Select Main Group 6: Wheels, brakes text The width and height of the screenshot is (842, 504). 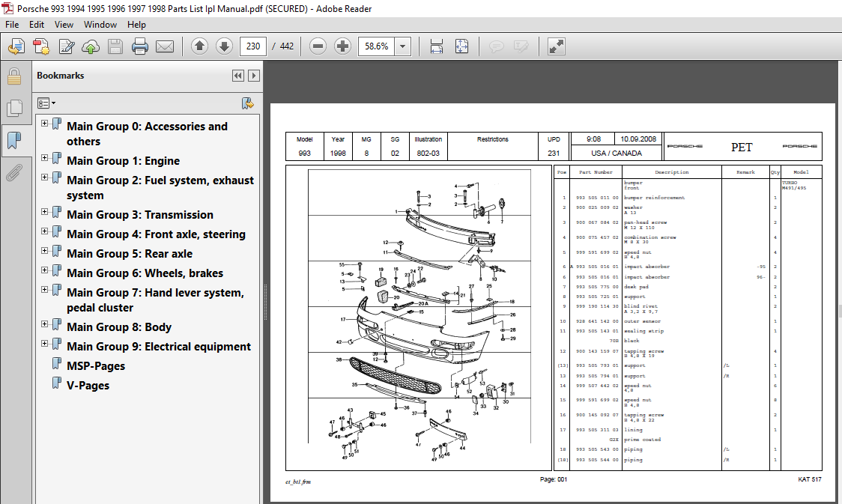pos(145,273)
